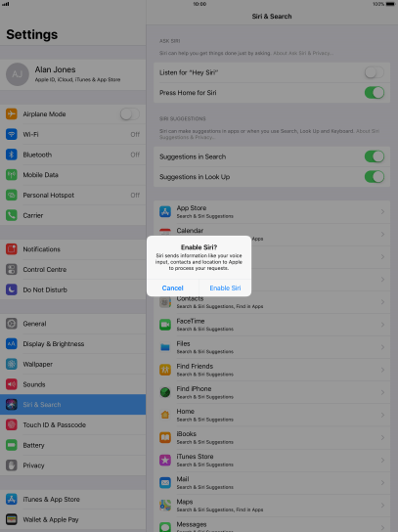The height and width of the screenshot is (532, 398).
Task: Tap the Bluetooth icon in sidebar
Action: [12, 155]
